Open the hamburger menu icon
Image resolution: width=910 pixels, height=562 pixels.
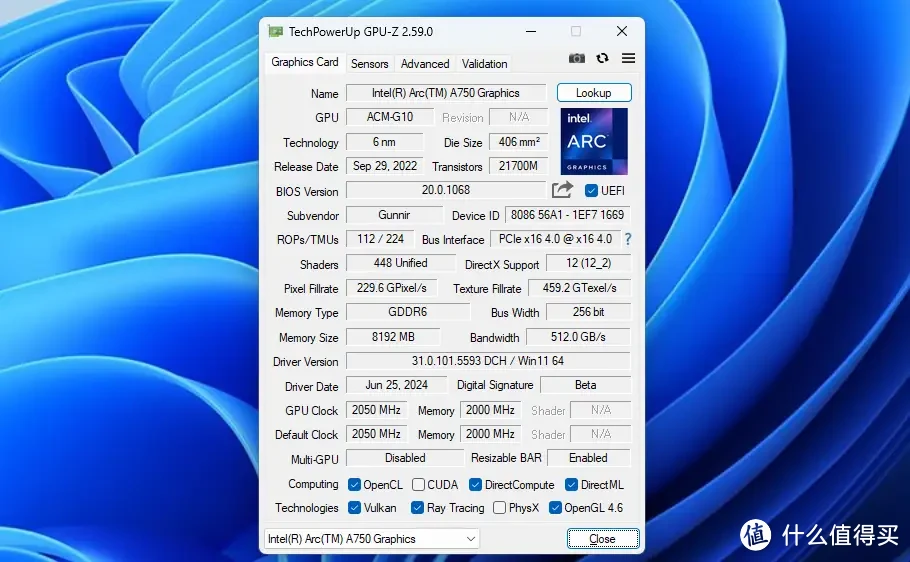click(628, 58)
